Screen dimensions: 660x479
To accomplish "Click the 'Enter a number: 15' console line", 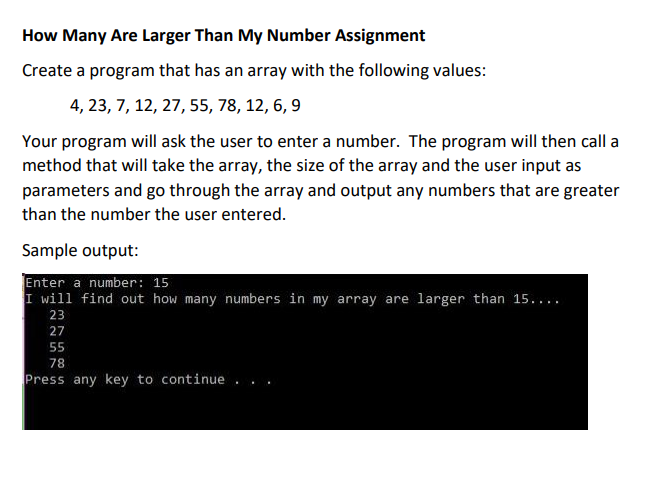I will click(x=97, y=282).
